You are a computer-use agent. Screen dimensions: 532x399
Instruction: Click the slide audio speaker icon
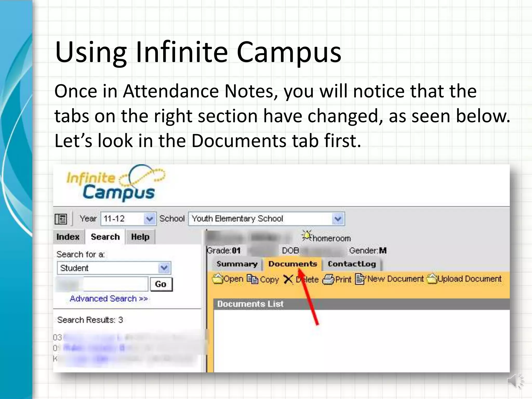(x=515, y=381)
